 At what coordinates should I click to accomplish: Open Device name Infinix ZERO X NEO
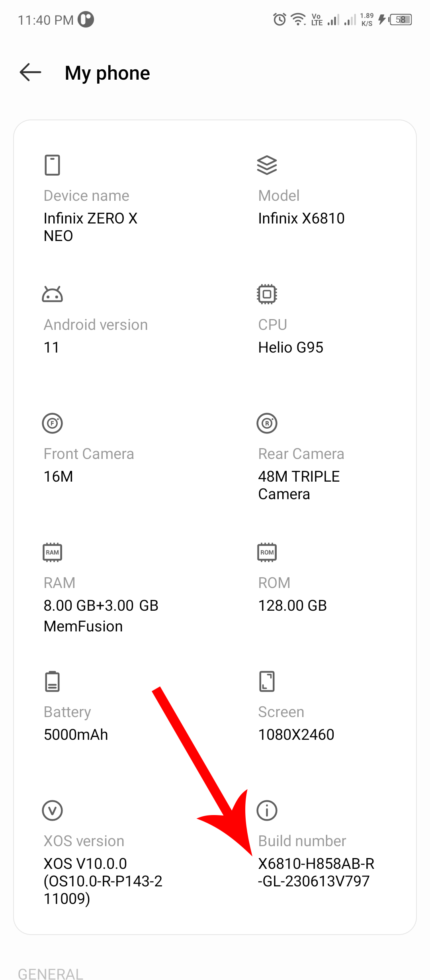90,227
